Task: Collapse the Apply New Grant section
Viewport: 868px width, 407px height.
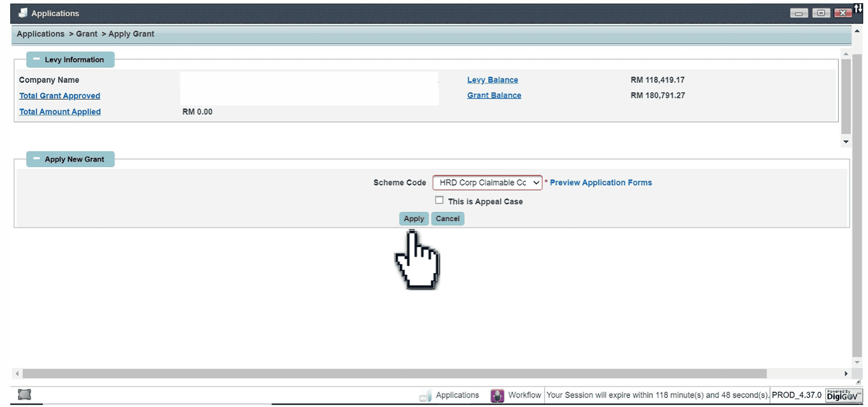Action: pos(37,159)
